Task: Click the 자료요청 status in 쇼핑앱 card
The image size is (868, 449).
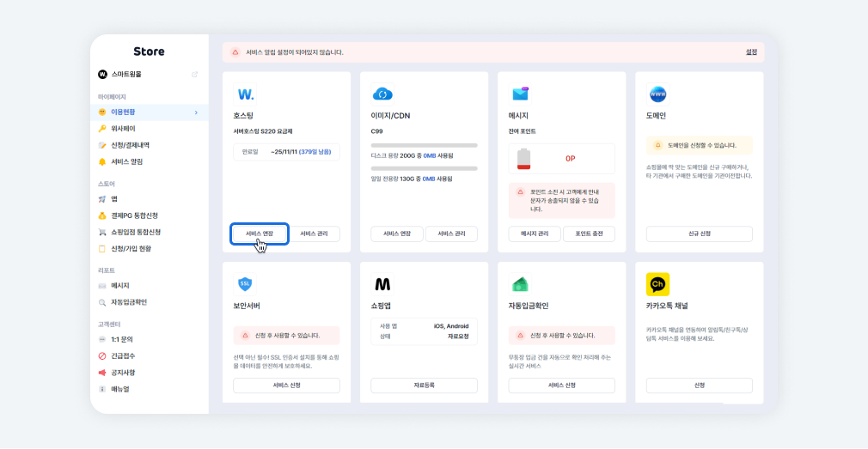Action: pos(458,337)
